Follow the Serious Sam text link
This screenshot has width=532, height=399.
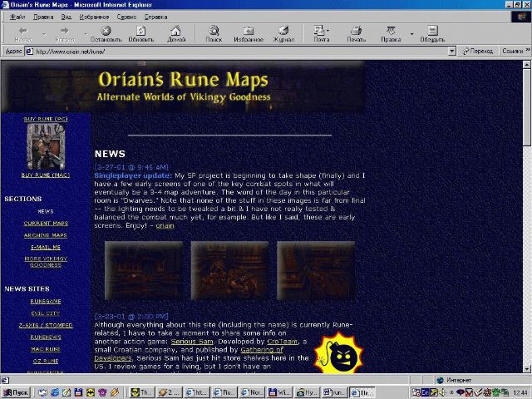pos(192,342)
